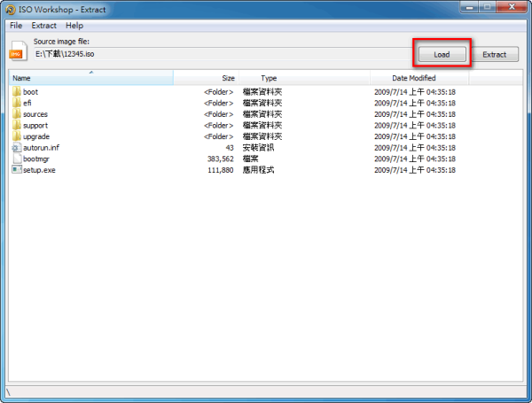Click the type cell of the bootmgr row

pyautogui.click(x=250, y=159)
